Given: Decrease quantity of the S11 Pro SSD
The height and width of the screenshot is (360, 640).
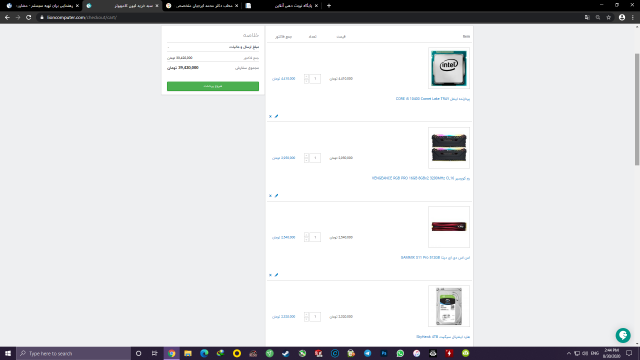Looking at the screenshot, I should tap(307, 240).
